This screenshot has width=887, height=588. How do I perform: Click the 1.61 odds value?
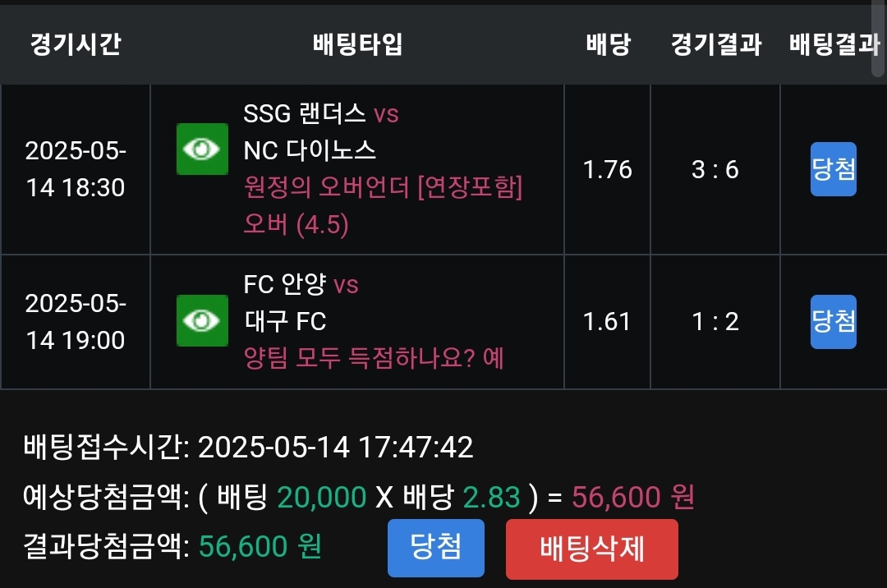[x=608, y=322]
